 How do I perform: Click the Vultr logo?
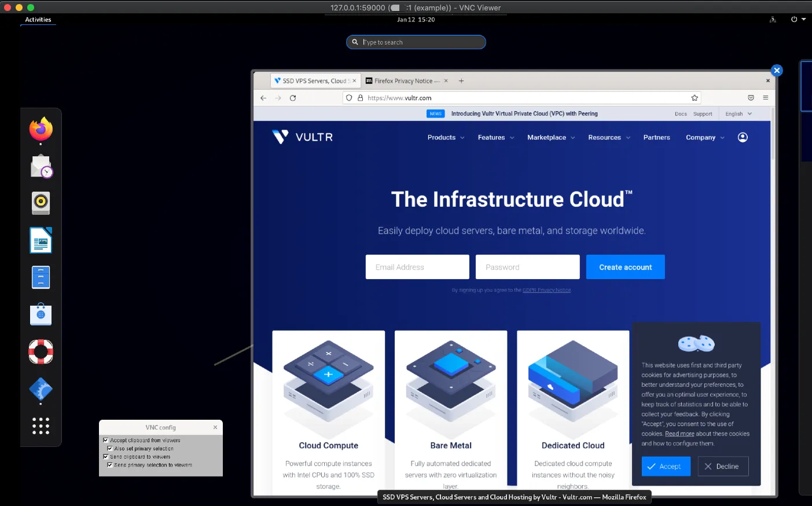pyautogui.click(x=303, y=137)
